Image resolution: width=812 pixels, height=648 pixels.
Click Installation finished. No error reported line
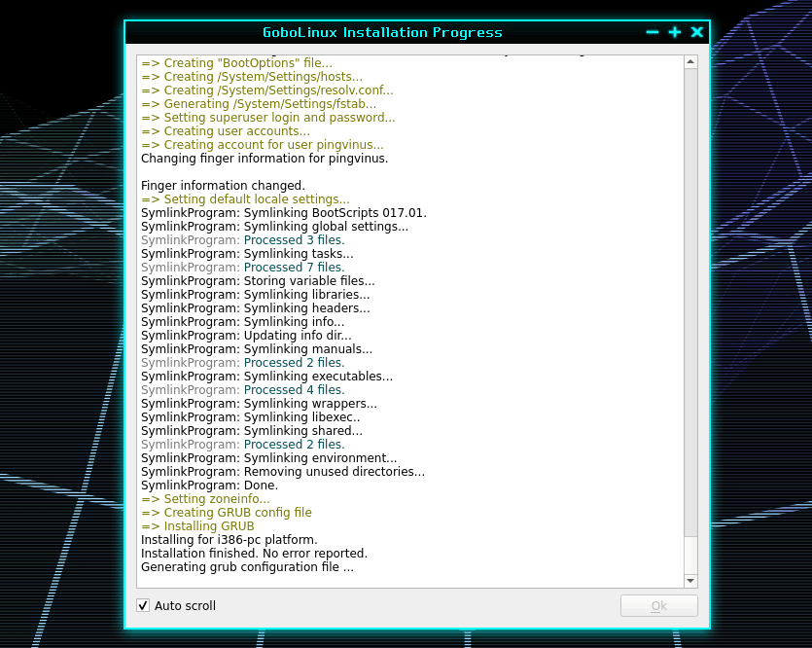254,554
